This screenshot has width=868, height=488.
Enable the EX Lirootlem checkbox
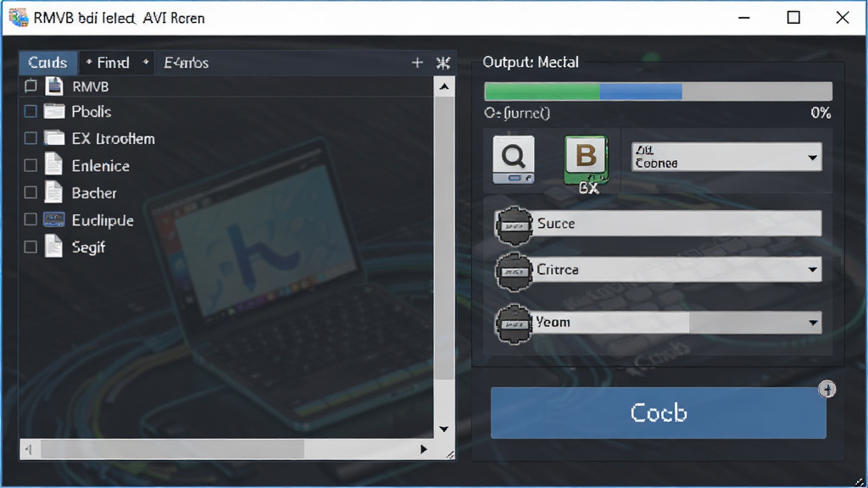(31, 138)
